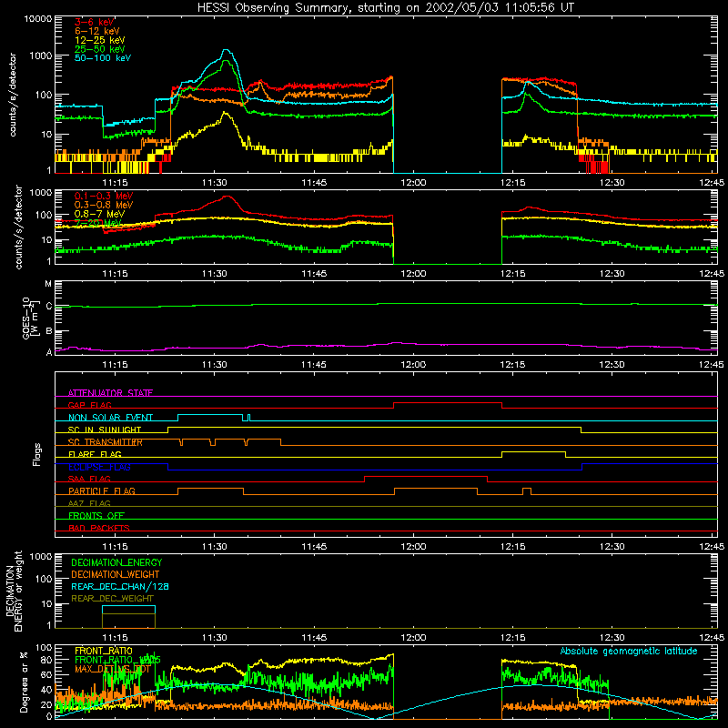728x728 pixels.
Task: Select the SAA_FLAG label
Action: coord(89,479)
